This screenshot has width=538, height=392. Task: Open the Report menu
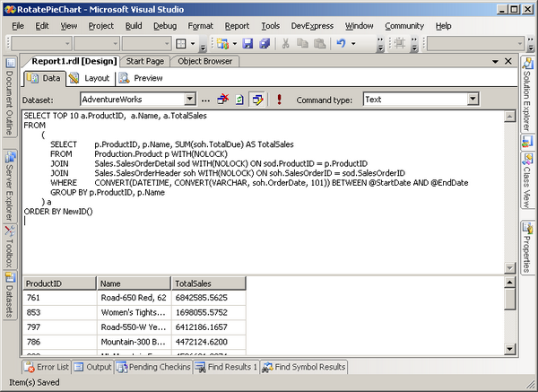tap(237, 26)
